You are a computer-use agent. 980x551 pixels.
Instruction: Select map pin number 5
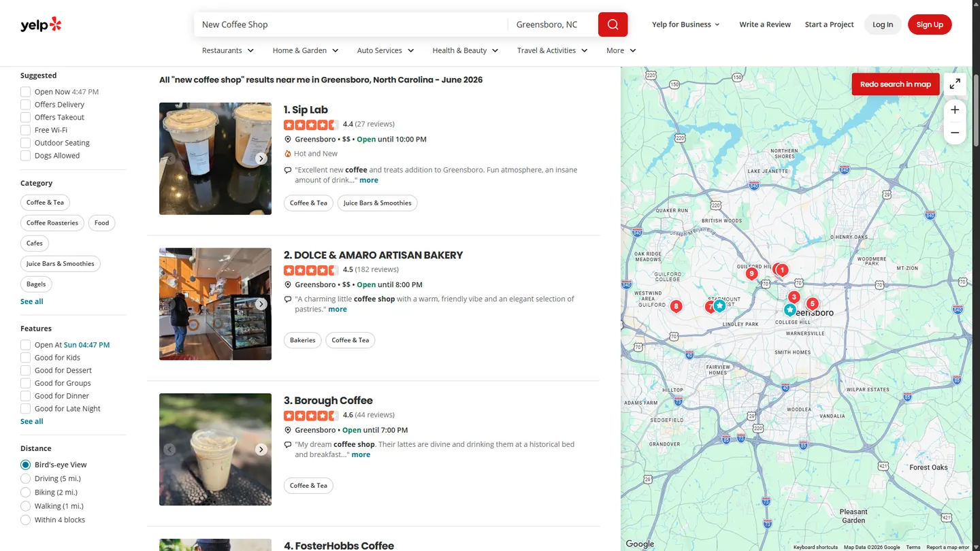point(812,303)
